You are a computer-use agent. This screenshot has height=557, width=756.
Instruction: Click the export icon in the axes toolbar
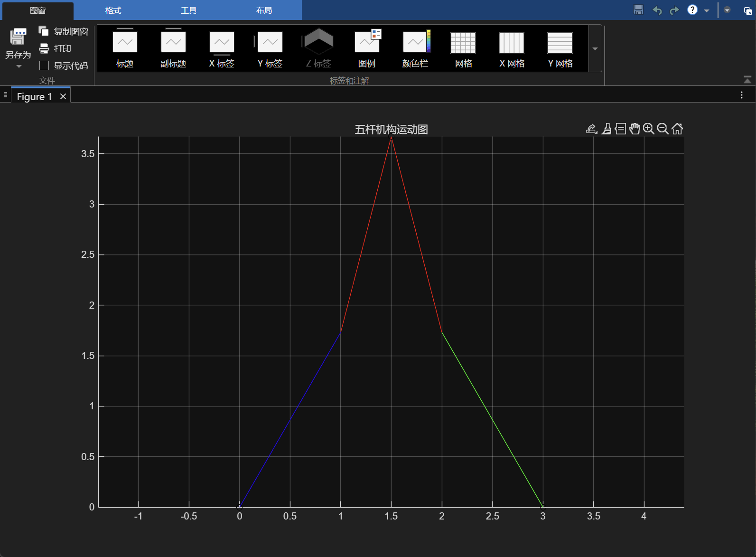(591, 129)
